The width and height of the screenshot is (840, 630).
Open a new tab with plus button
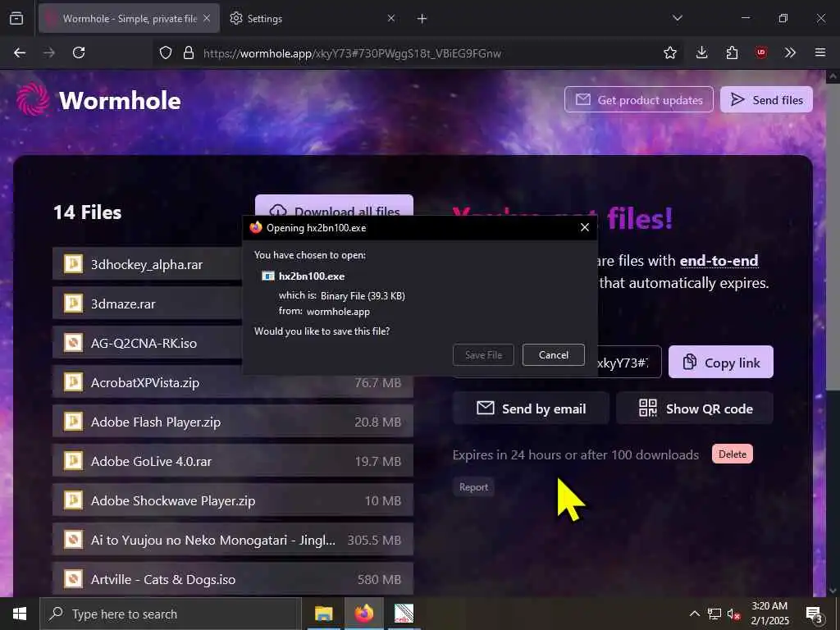(422, 19)
